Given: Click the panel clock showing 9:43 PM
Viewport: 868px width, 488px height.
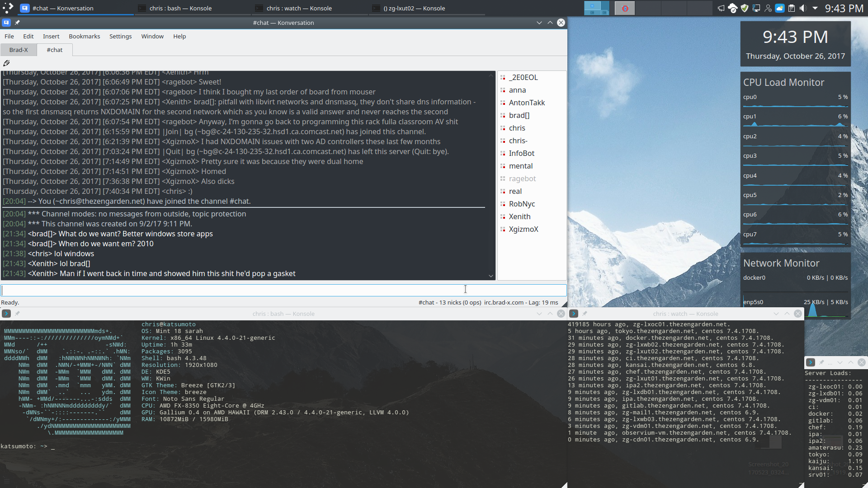Looking at the screenshot, I should click(x=844, y=9).
